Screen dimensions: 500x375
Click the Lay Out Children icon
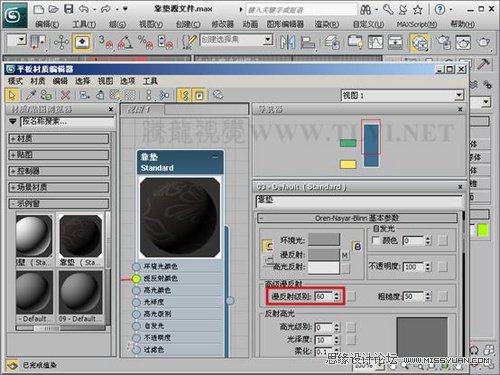click(x=164, y=95)
